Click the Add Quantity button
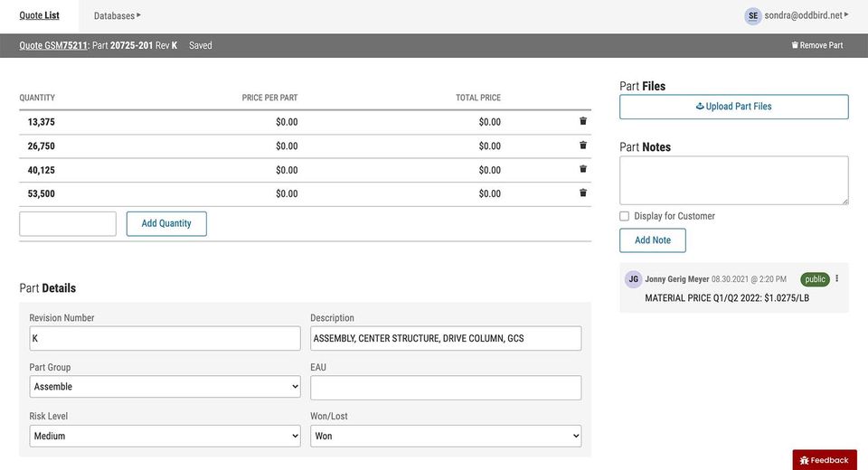The image size is (868, 470). (166, 223)
